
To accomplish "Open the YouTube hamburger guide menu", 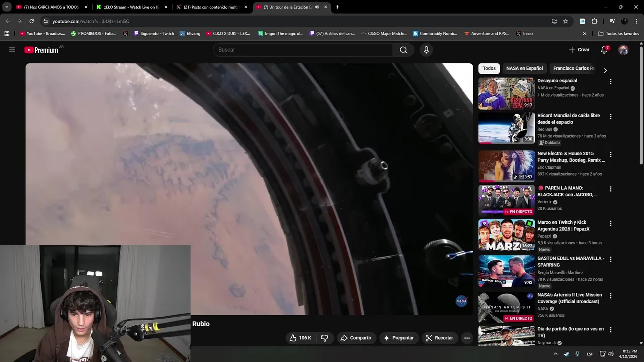I will [12, 50].
